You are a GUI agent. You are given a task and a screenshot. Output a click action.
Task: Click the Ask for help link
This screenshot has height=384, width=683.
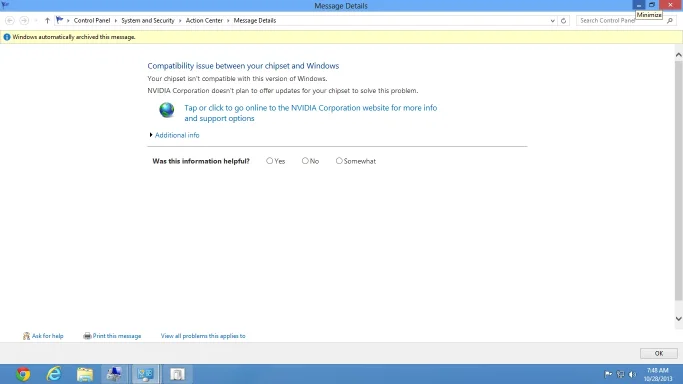[x=47, y=336]
